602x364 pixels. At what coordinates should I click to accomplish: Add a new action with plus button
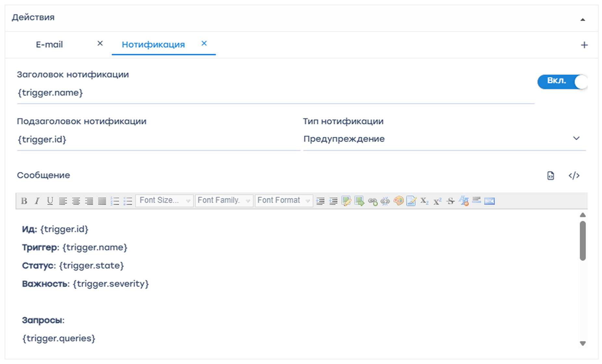coord(584,45)
